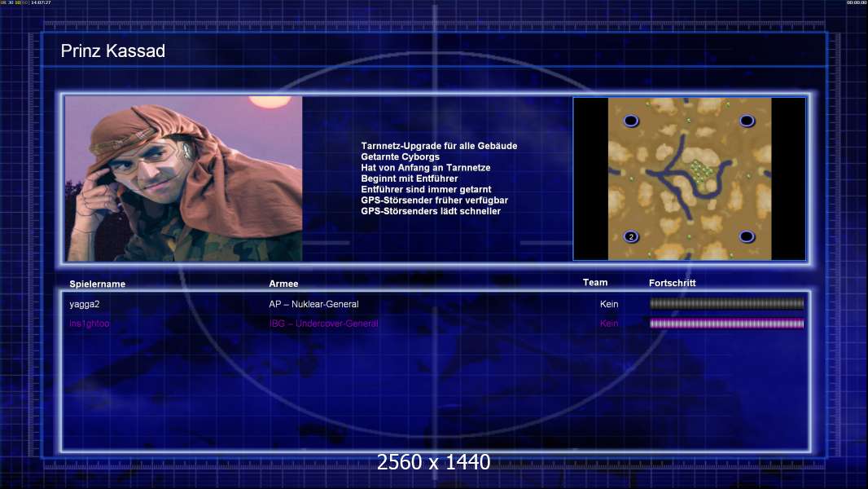
Task: Click the Team column header
Action: pos(595,283)
